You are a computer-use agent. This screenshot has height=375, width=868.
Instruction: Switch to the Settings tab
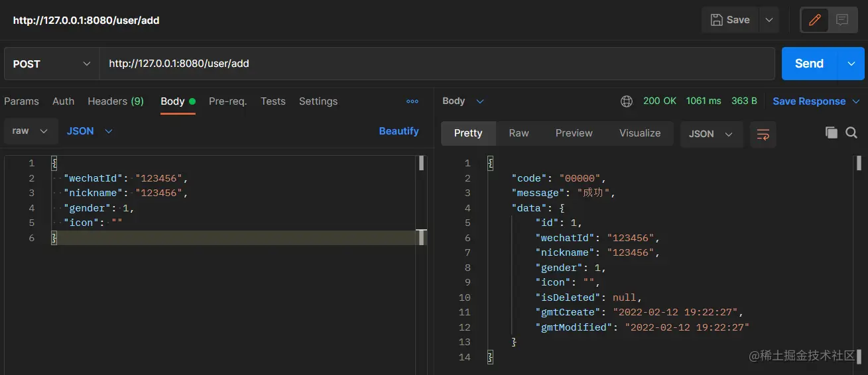point(318,101)
